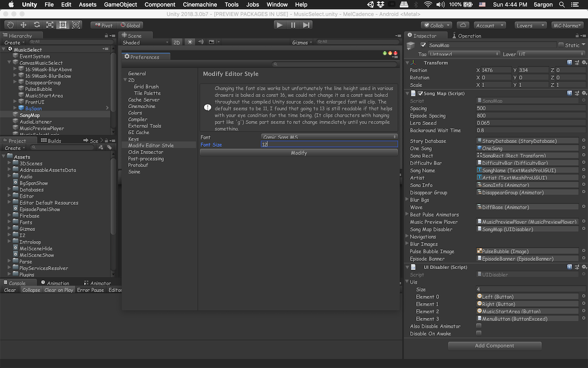Enable Disable On Awake checkbox

pos(479,333)
